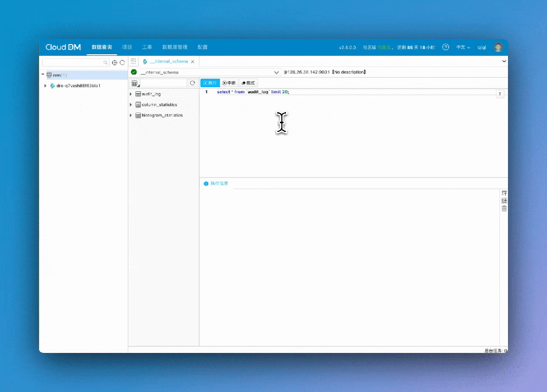Click the table type selector icon
This screenshot has width=547, height=392.
click(x=135, y=83)
